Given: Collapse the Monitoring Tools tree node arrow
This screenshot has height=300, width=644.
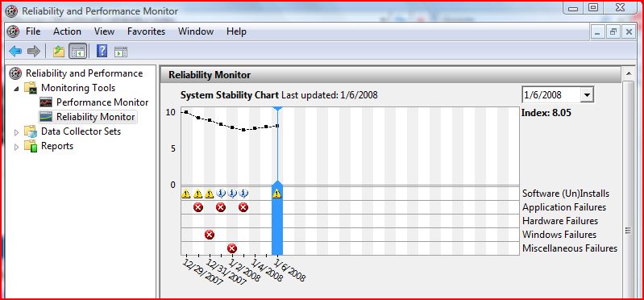Looking at the screenshot, I should [x=16, y=89].
